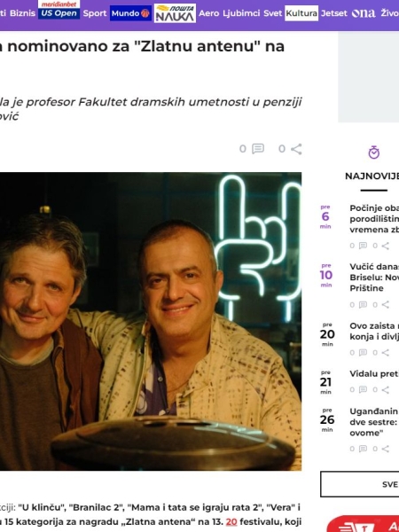Click the stopwatch icon above Najnovije

(x=374, y=153)
